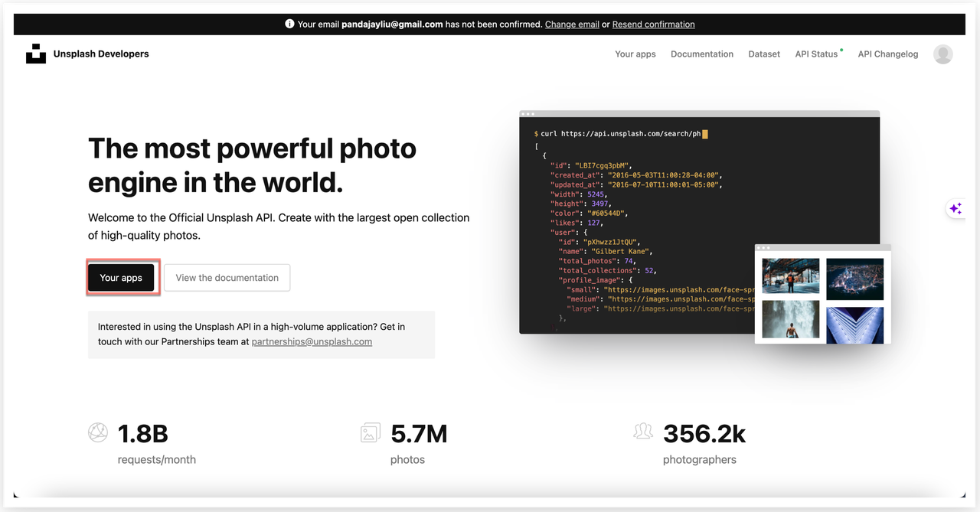
Task: Select the street photo with red-jacketed person
Action: [791, 276]
